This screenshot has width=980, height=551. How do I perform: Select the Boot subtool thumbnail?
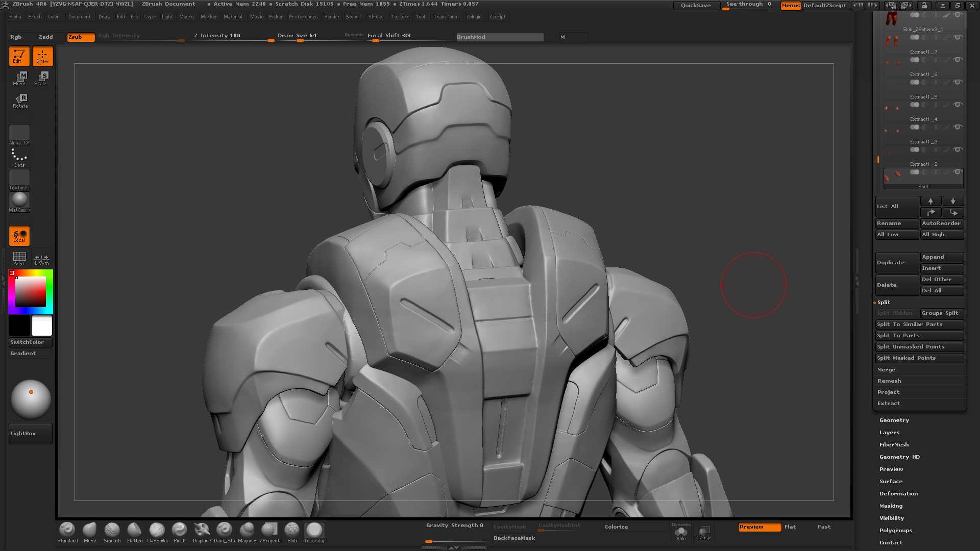coord(893,177)
